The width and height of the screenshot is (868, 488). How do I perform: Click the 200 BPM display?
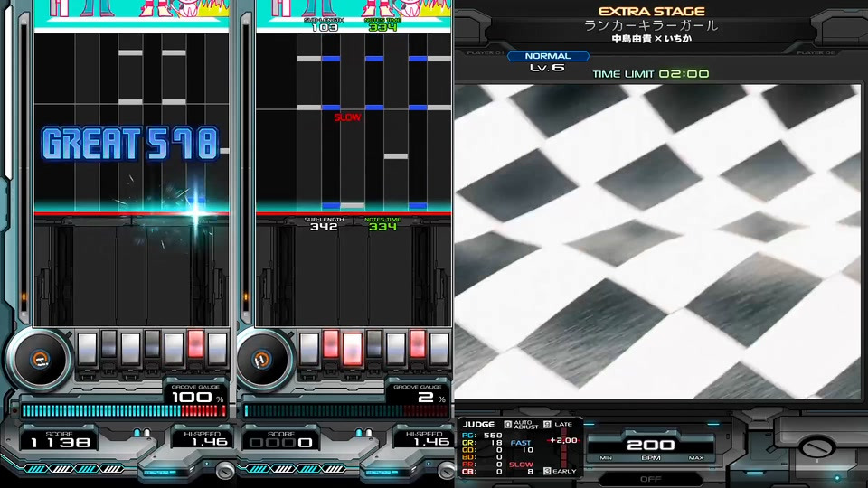coord(650,445)
